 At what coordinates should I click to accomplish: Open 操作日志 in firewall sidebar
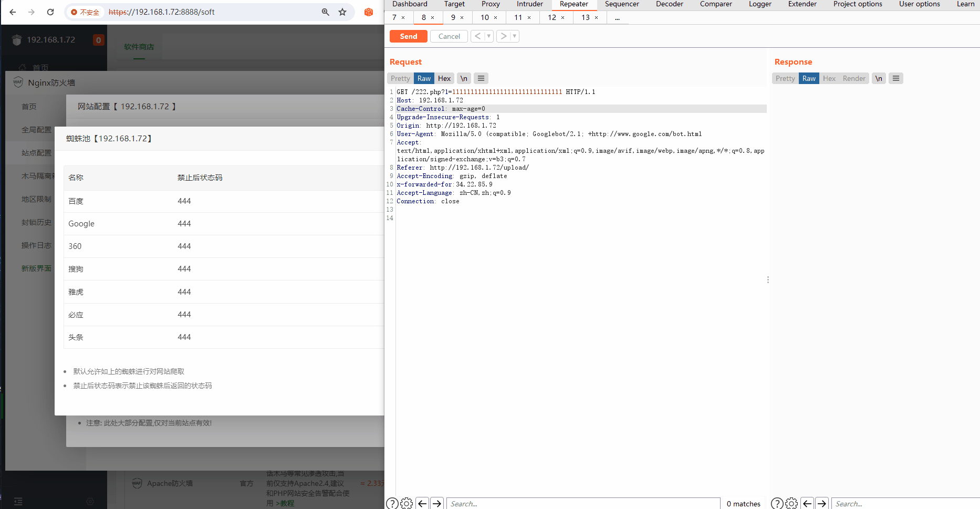tap(36, 245)
